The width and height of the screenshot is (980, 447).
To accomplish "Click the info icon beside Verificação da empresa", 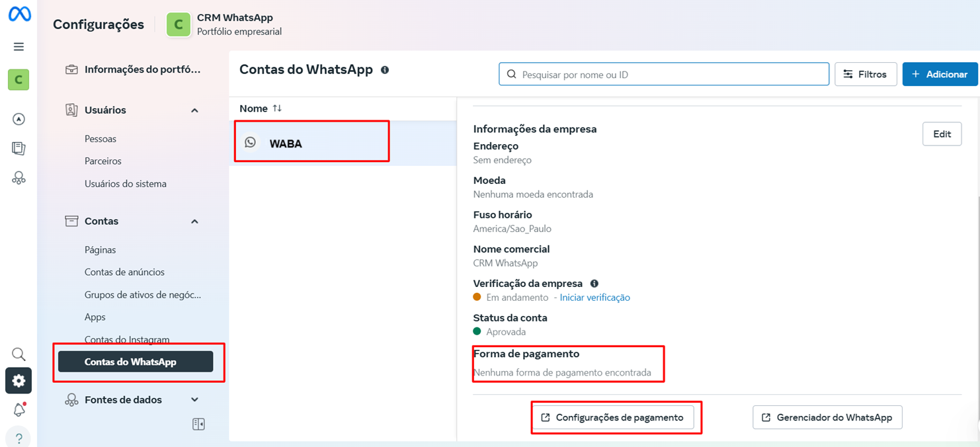I will pos(594,283).
